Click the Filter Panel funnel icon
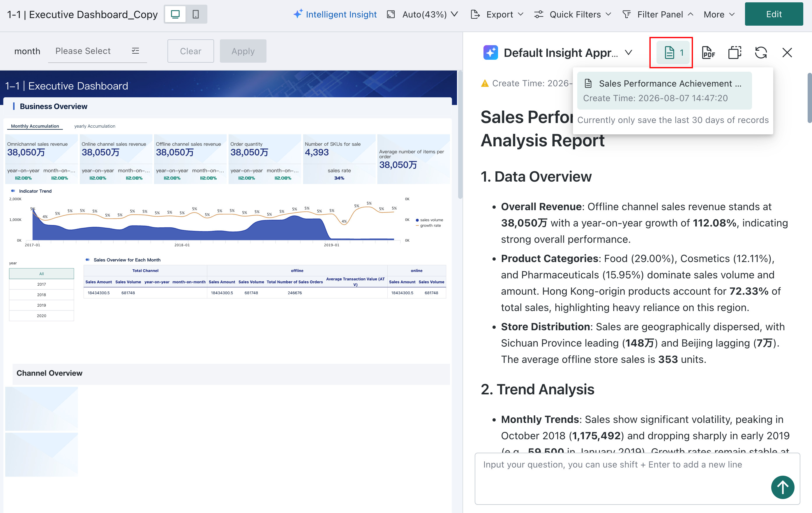Viewport: 812px width, 513px height. click(627, 14)
